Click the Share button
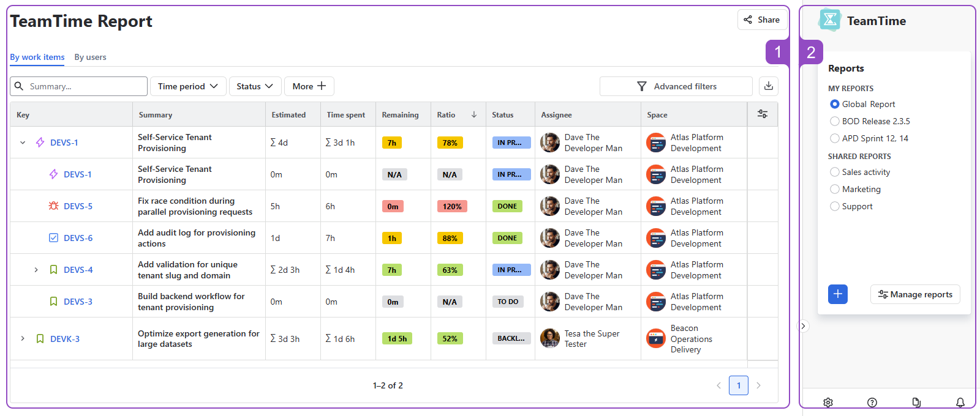Image resolution: width=980 pixels, height=416 pixels. (762, 20)
